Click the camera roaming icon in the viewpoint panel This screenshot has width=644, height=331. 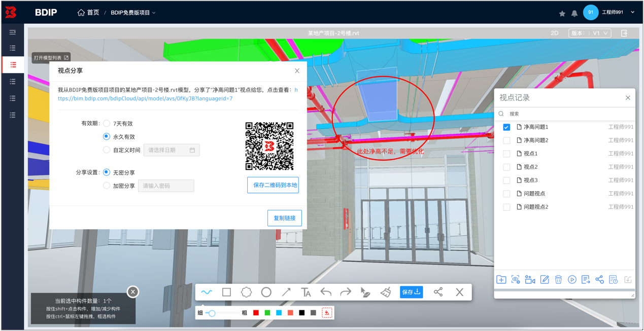(x=530, y=280)
